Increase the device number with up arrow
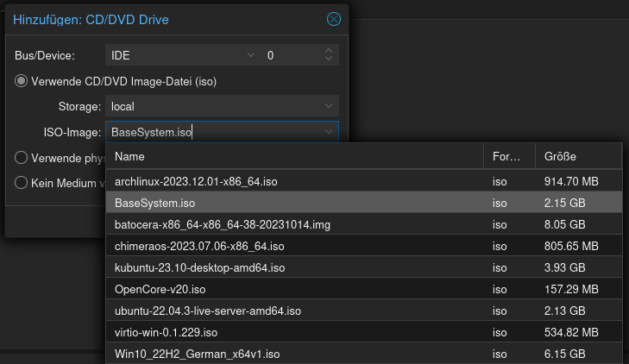This screenshot has width=629, height=364. coord(328,52)
